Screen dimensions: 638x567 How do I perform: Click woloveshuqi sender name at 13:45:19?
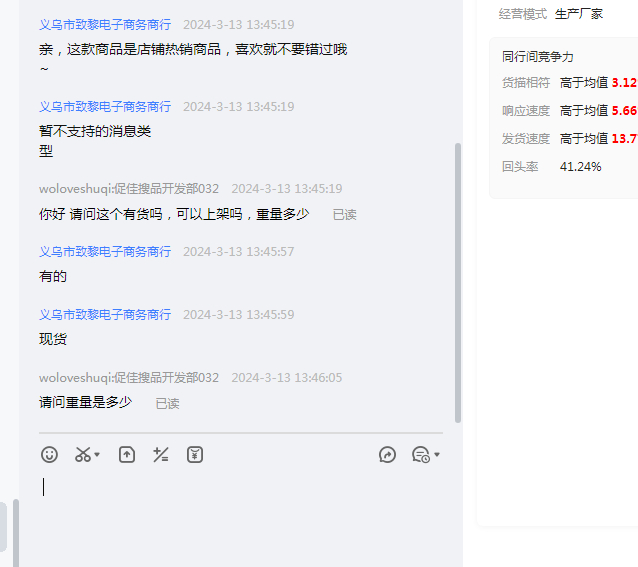point(129,188)
